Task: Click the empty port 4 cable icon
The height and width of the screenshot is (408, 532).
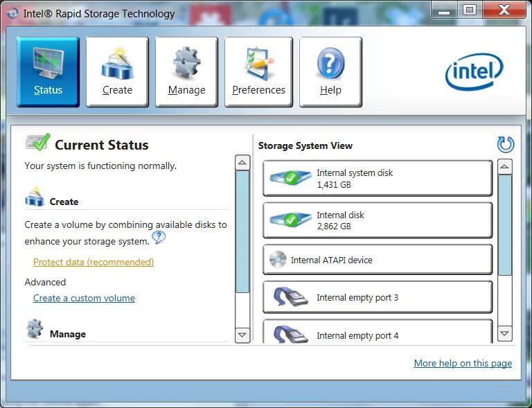Action: click(290, 335)
